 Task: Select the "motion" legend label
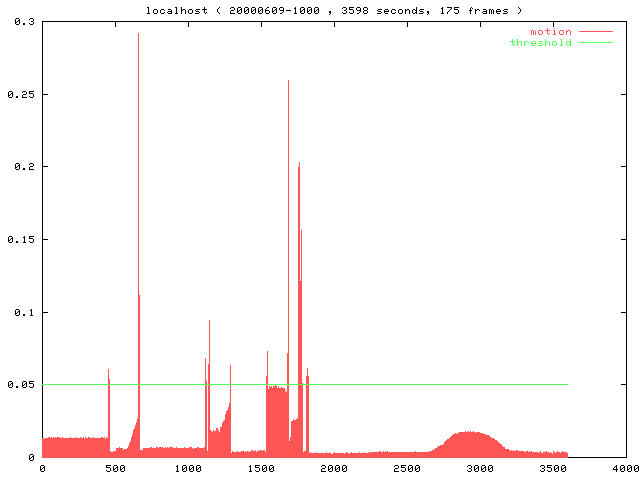click(551, 32)
